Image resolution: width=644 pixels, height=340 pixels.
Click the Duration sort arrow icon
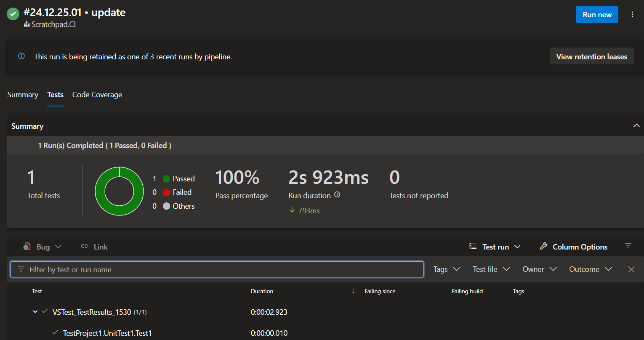(x=353, y=291)
